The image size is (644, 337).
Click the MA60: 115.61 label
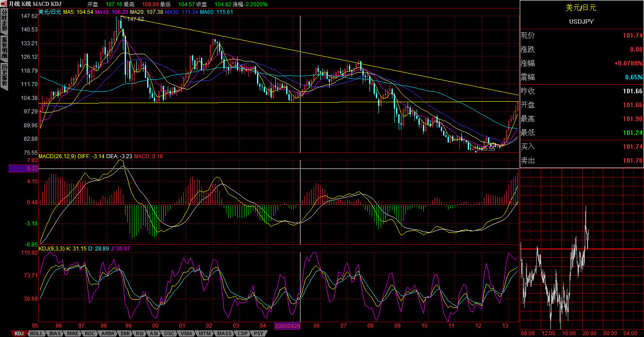(x=217, y=12)
